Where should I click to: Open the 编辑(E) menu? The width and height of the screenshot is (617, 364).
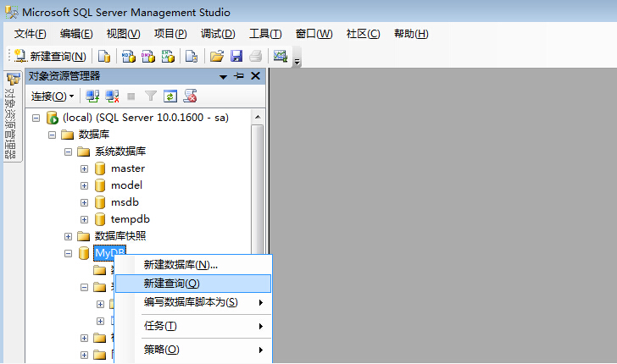click(x=76, y=34)
